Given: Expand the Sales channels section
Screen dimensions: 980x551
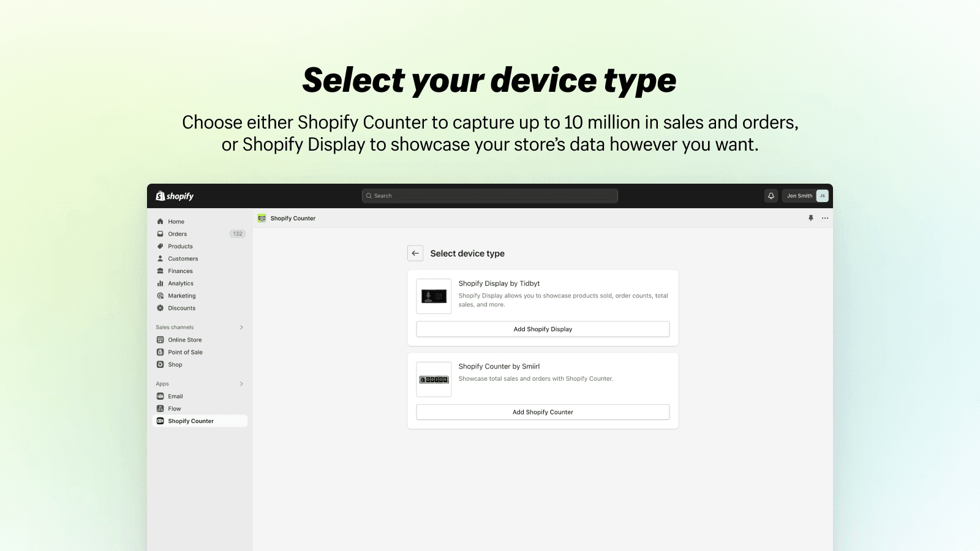Looking at the screenshot, I should [x=241, y=327].
